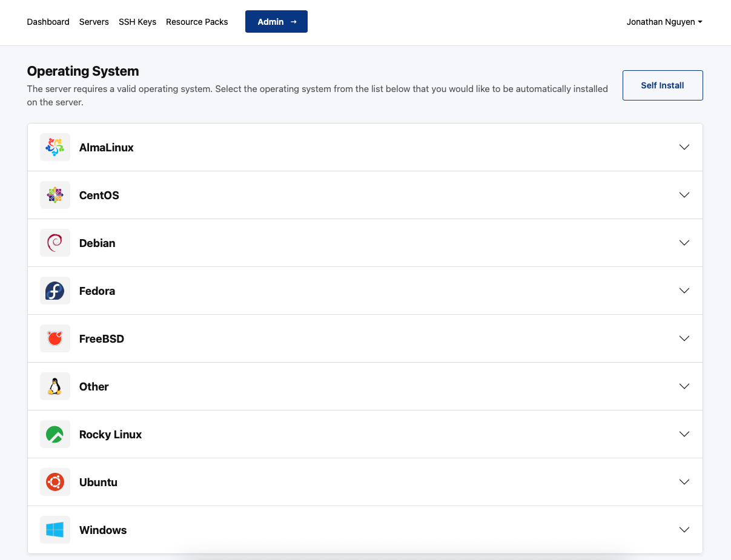The width and height of the screenshot is (731, 560).
Task: Click the CentOS logo icon
Action: click(x=55, y=195)
